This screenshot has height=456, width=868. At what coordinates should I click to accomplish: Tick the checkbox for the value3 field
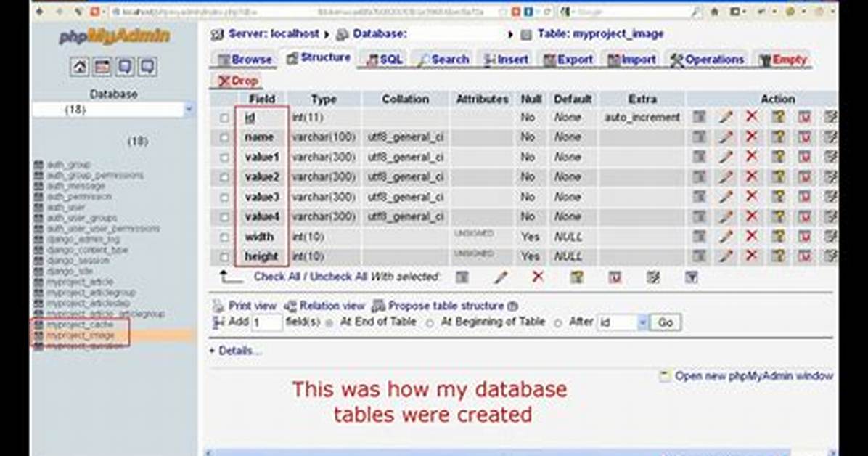pyautogui.click(x=224, y=198)
